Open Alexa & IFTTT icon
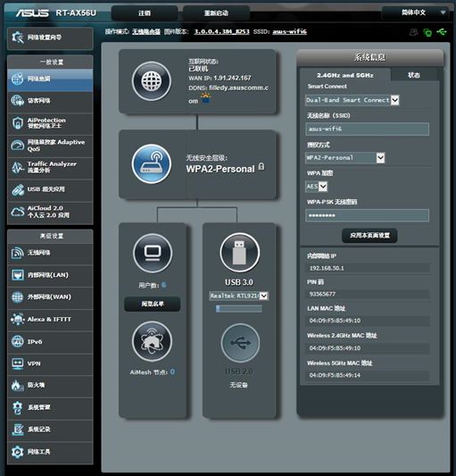The width and height of the screenshot is (456, 476). [17, 320]
